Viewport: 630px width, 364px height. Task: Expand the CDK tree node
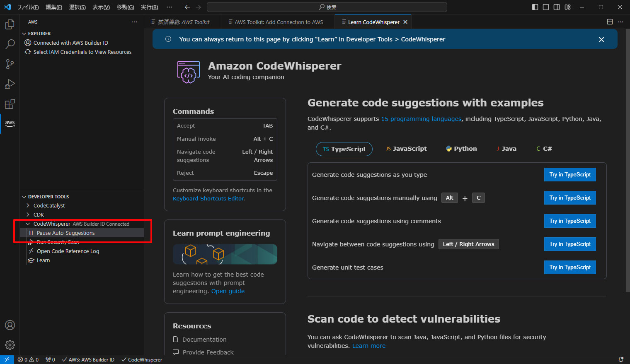coord(28,215)
